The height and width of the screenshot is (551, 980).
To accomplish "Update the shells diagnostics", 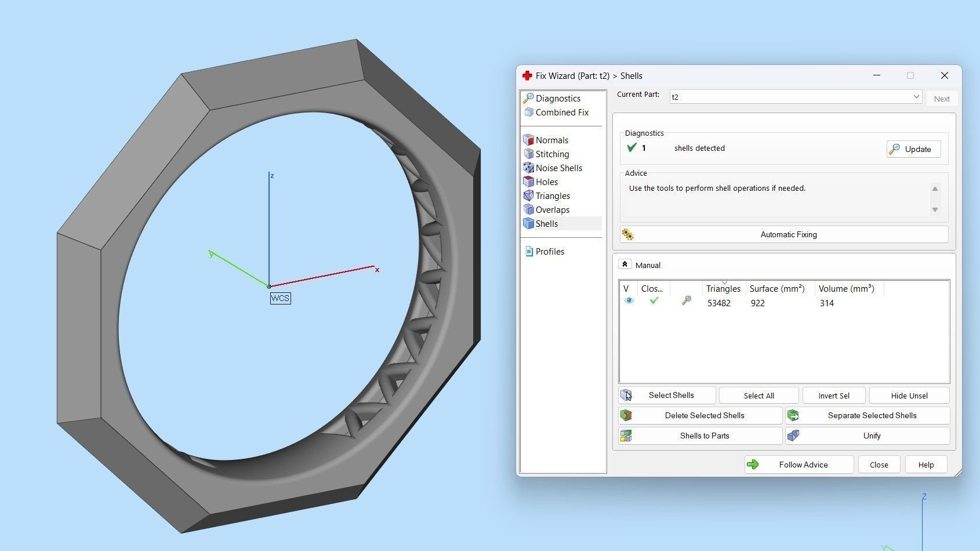I will [x=913, y=149].
